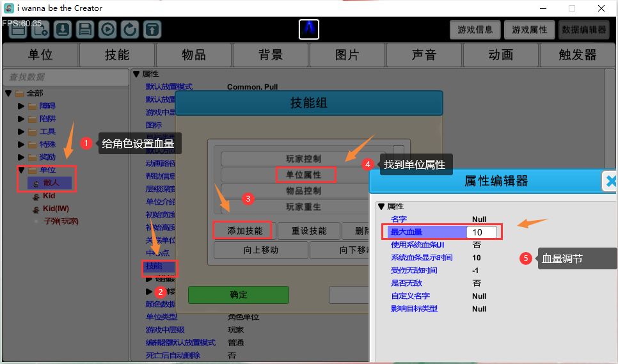Click the play test icon in toolbar
Image resolution: width=618 pixels, height=364 pixels.
[107, 29]
